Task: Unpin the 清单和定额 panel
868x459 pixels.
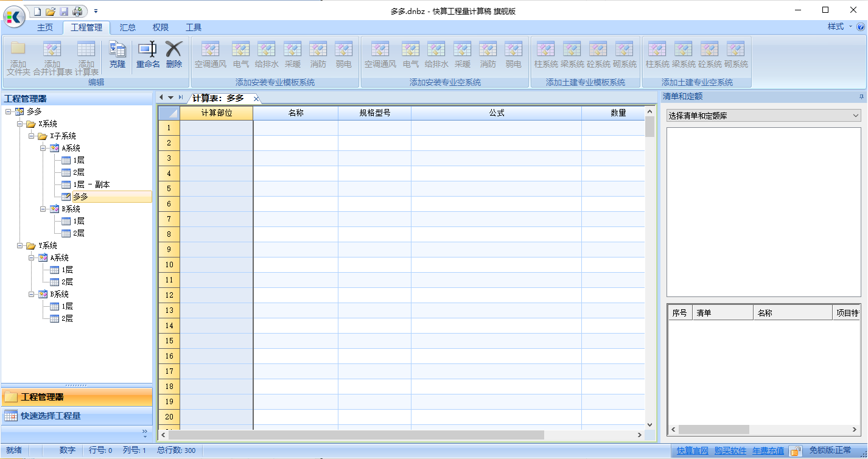Action: [x=860, y=96]
